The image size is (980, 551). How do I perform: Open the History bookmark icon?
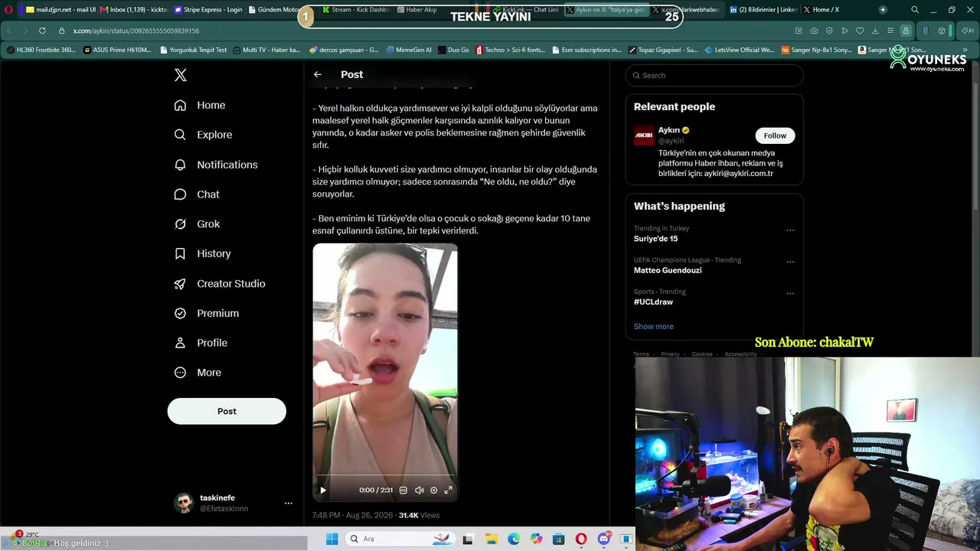[x=180, y=253]
